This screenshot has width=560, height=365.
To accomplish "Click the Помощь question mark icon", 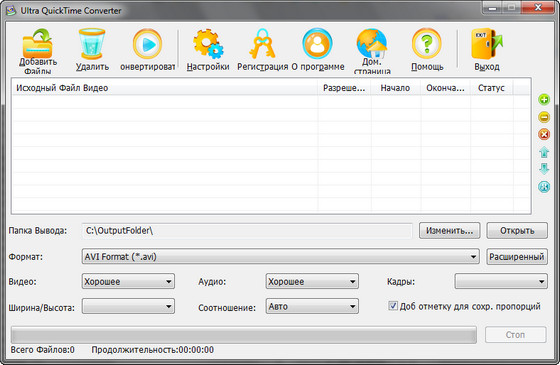I will point(427,44).
